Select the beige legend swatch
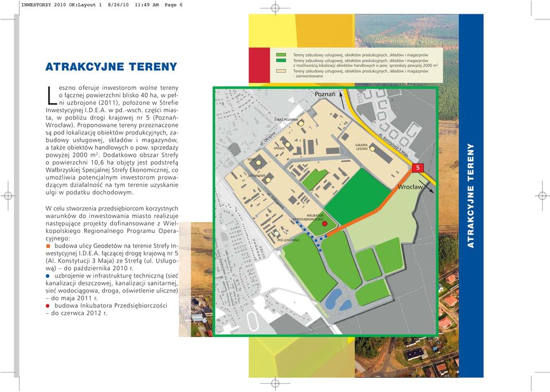The image size is (550, 392). [x=281, y=71]
